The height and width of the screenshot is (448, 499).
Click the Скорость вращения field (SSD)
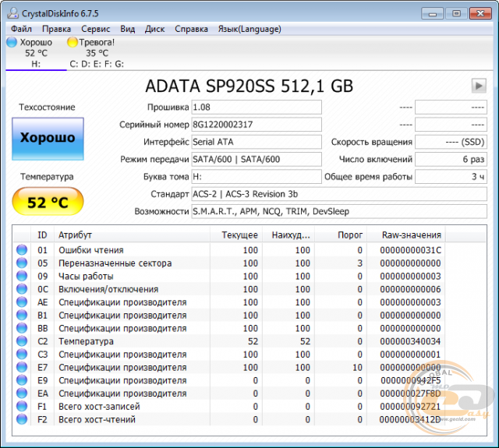point(451,142)
